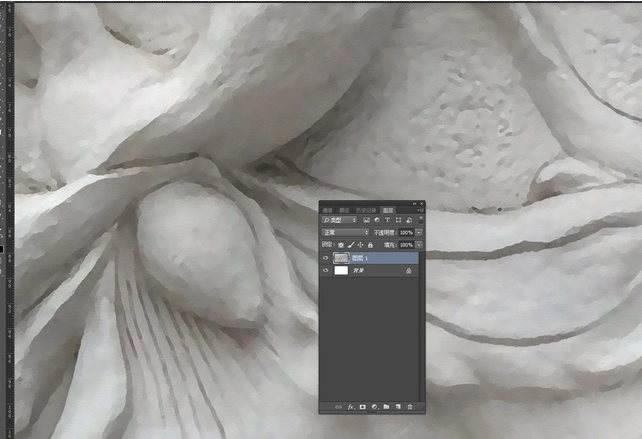
Task: Hide layer 图层 1 with eye icon
Action: (x=325, y=258)
